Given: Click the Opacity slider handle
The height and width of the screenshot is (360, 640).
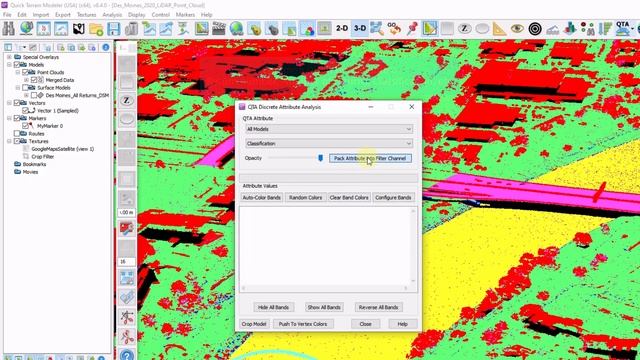Looking at the screenshot, I should (320, 158).
